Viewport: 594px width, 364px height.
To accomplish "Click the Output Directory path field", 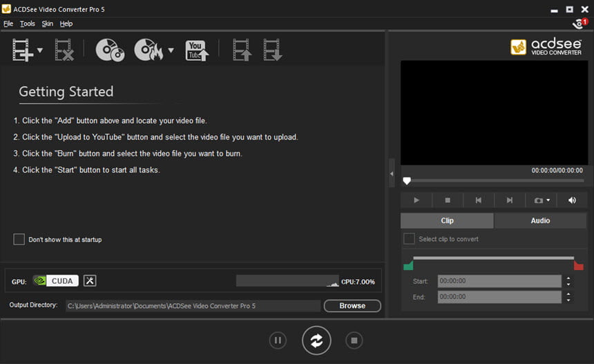I will (193, 306).
